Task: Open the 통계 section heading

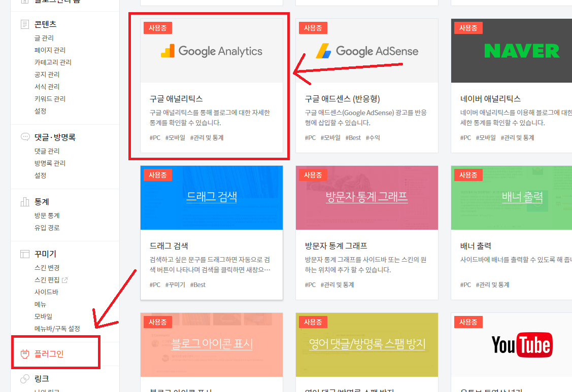Action: pyautogui.click(x=42, y=202)
